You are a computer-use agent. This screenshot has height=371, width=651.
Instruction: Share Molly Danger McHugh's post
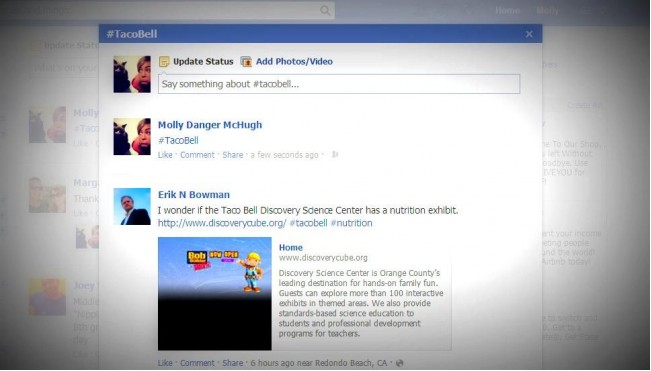point(232,155)
